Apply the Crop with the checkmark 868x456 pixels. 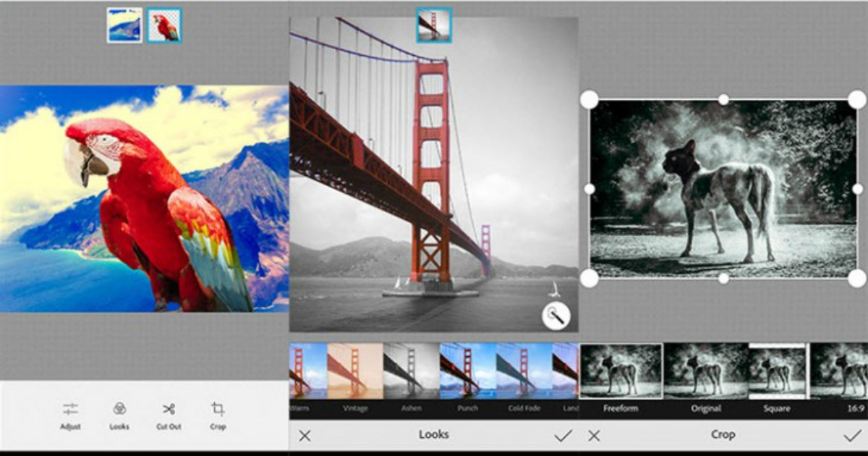(x=851, y=435)
